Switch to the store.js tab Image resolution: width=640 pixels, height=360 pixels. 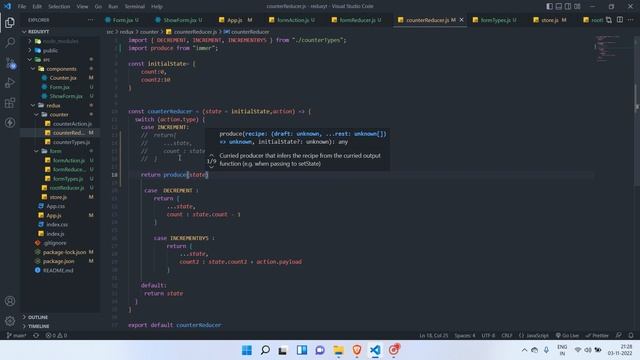(550, 20)
